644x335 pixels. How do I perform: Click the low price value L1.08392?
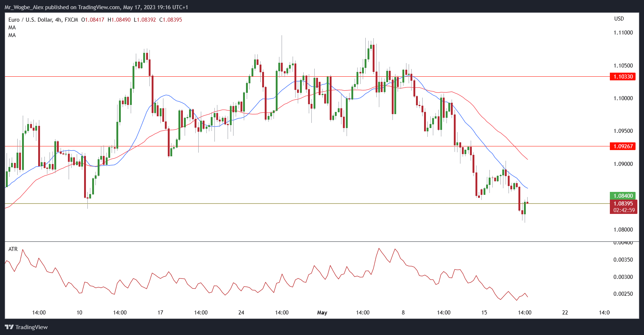tap(145, 20)
